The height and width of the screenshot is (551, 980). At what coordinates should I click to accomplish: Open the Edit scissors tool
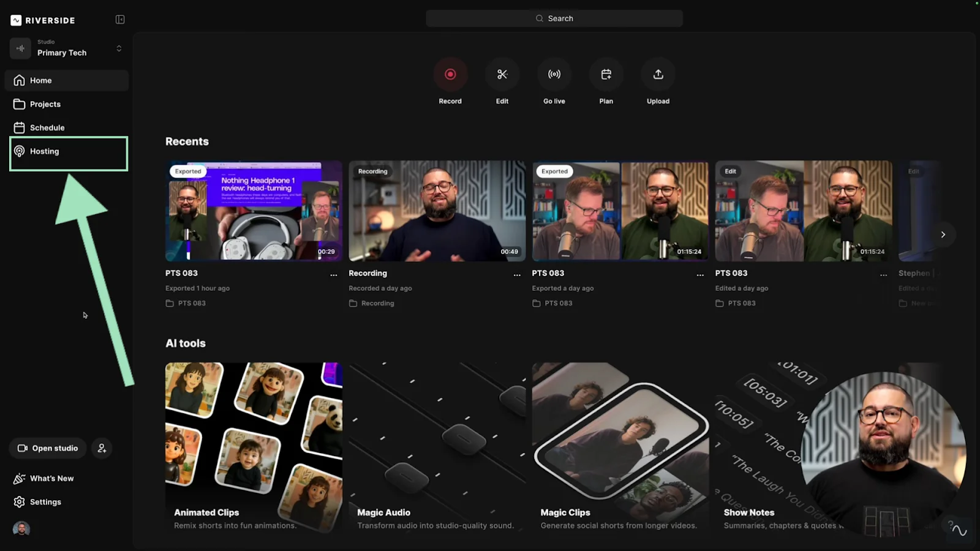[x=502, y=74]
